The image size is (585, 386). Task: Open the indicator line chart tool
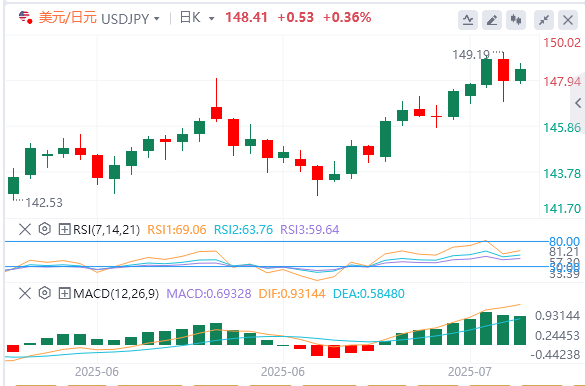pos(468,20)
